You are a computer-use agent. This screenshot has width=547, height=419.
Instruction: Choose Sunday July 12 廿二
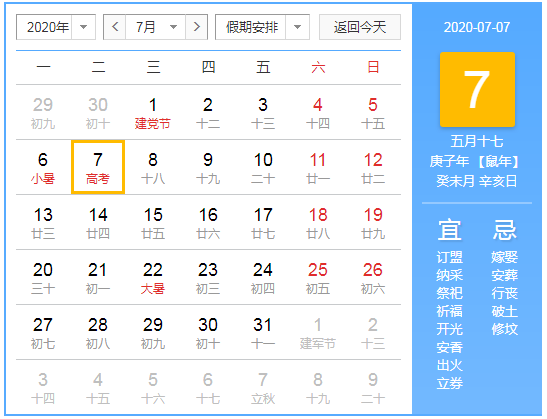pos(373,168)
